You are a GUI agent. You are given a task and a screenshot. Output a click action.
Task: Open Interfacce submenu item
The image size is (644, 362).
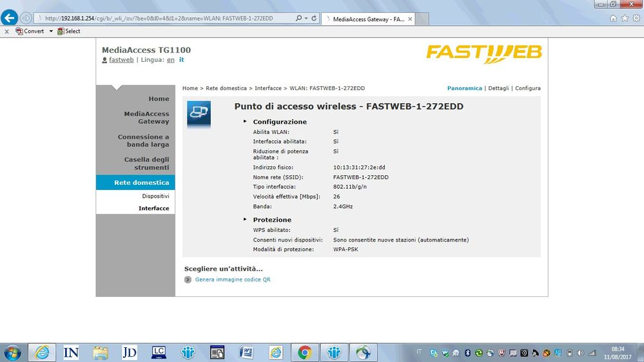(153, 208)
